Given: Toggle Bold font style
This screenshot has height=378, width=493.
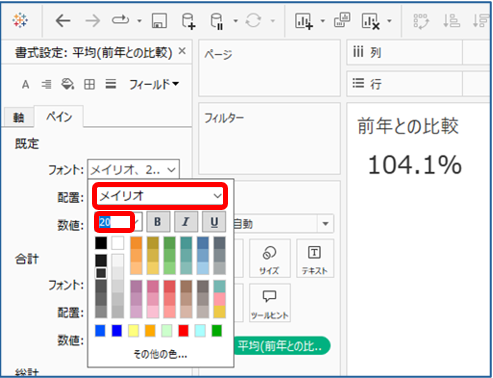Looking at the screenshot, I should pyautogui.click(x=158, y=222).
